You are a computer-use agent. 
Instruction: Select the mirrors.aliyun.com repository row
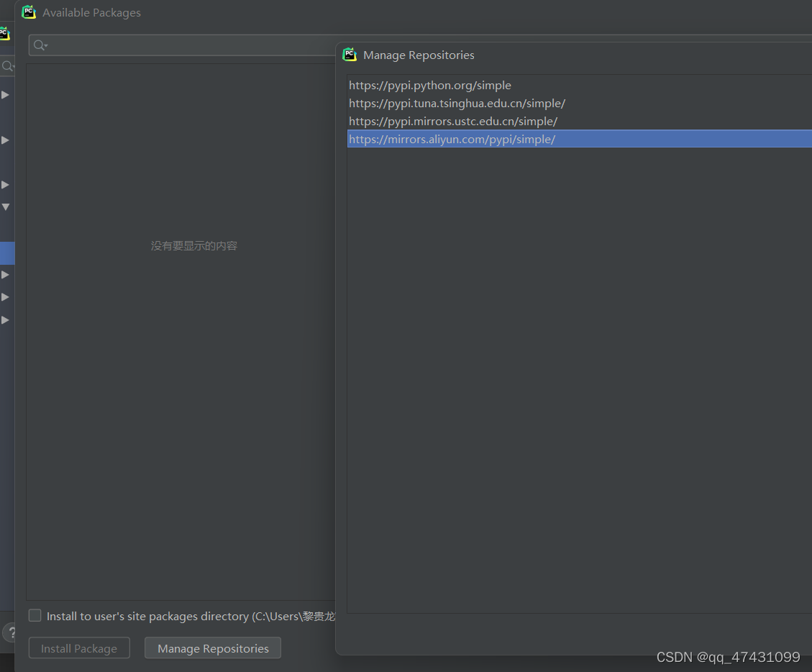click(x=580, y=139)
